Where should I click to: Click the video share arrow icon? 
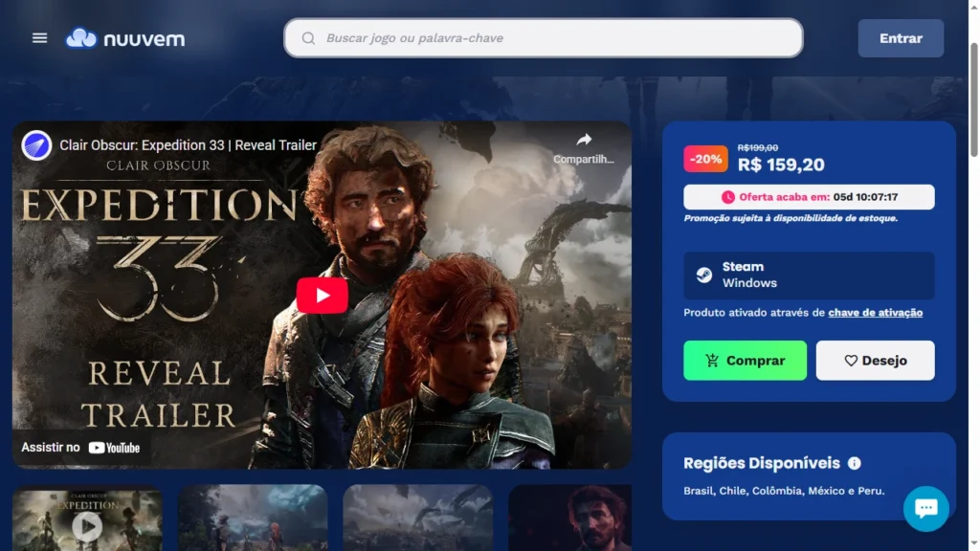click(584, 140)
